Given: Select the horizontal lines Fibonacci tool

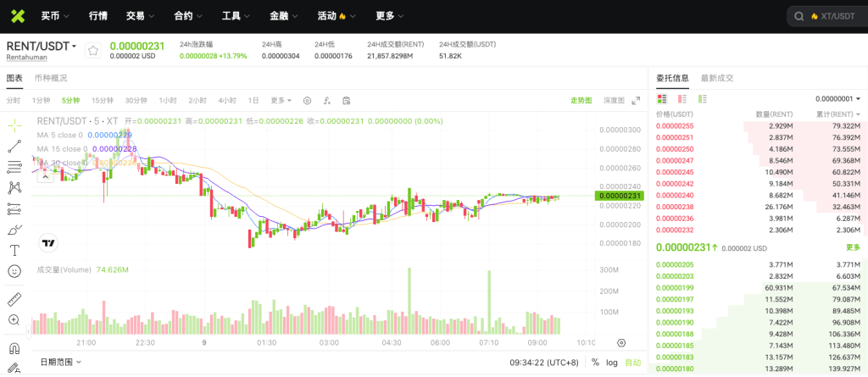Looking at the screenshot, I should pyautogui.click(x=15, y=167).
